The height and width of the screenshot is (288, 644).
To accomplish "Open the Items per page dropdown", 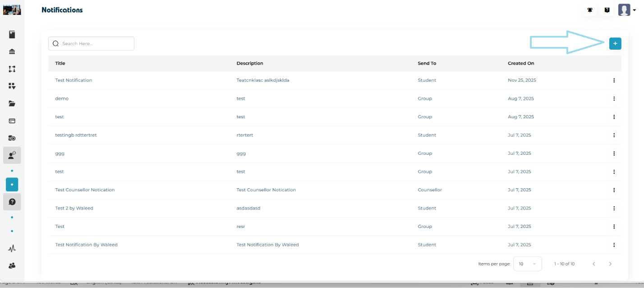I will (x=527, y=264).
